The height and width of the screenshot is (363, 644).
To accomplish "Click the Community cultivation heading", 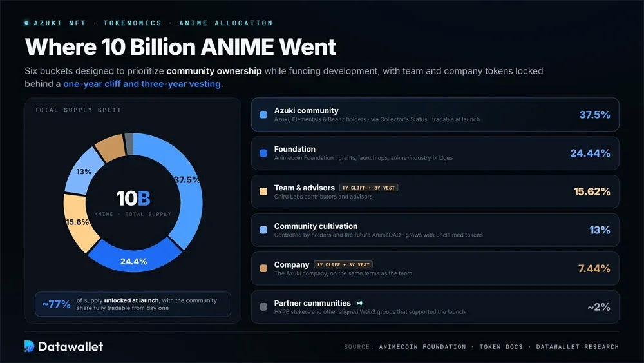I will tap(316, 226).
